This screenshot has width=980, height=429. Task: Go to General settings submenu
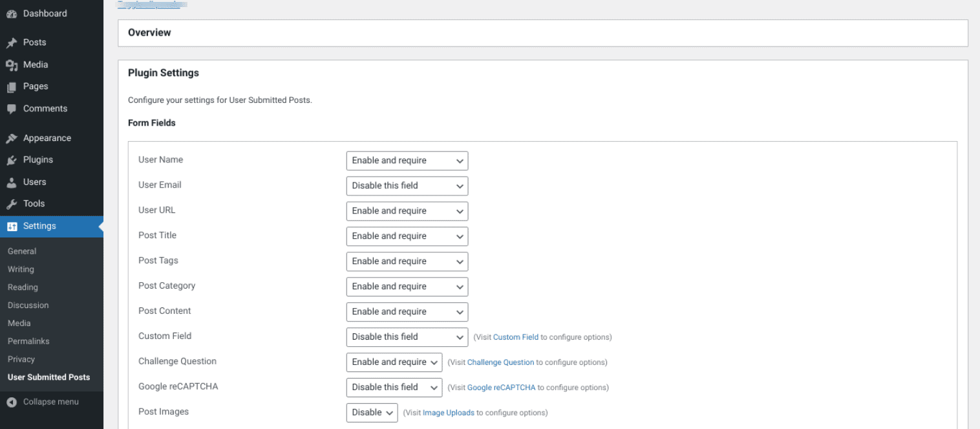[x=21, y=251]
